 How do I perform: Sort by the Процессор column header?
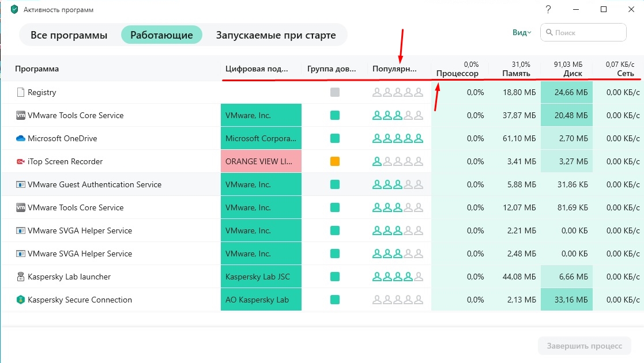457,73
